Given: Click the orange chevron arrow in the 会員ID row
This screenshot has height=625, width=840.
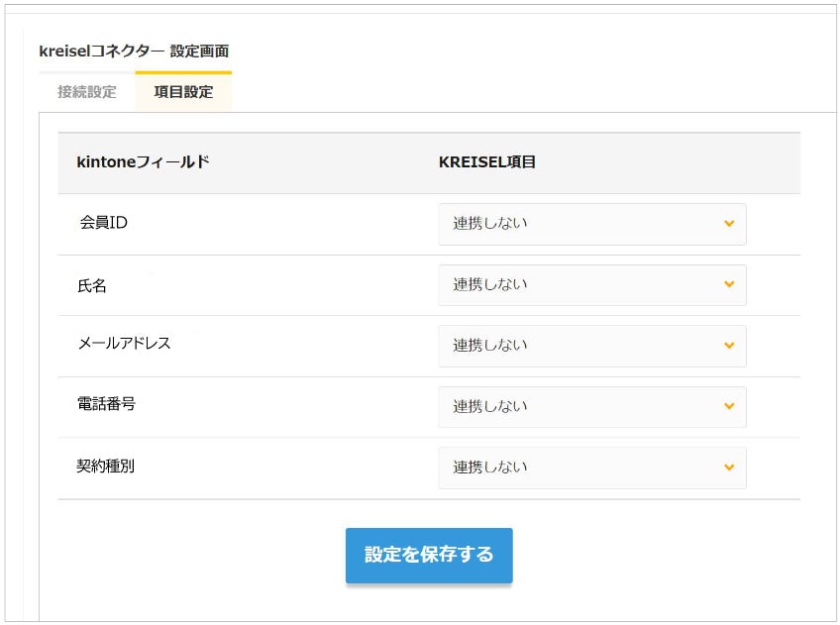Looking at the screenshot, I should coord(729,224).
